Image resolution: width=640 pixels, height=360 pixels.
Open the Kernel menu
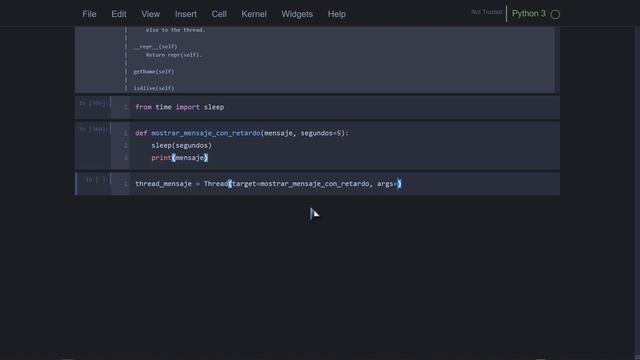pyautogui.click(x=254, y=14)
